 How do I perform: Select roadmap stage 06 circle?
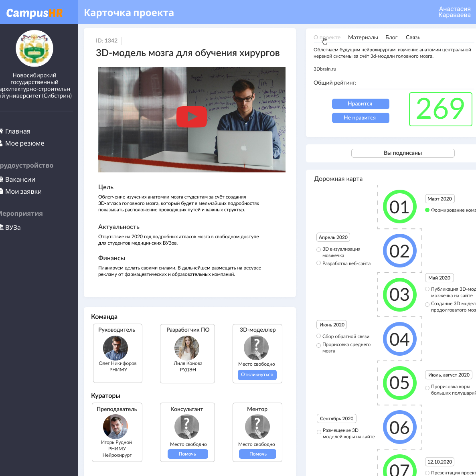click(x=399, y=427)
